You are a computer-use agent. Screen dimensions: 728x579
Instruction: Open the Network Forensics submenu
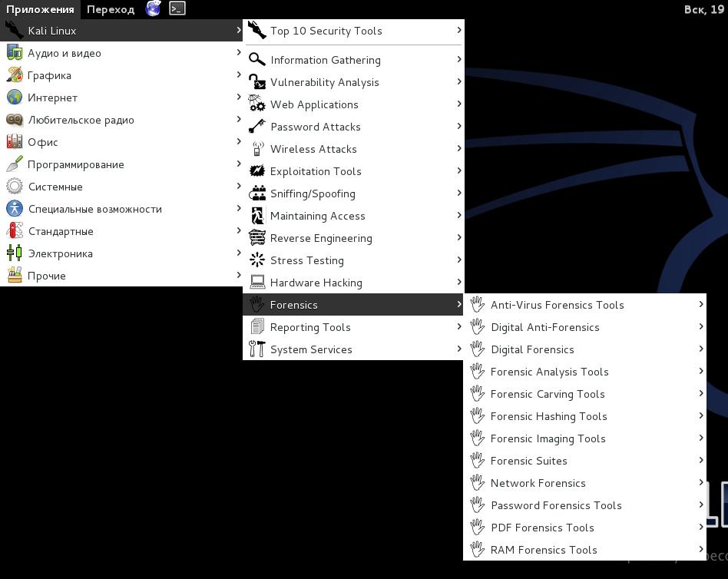[x=585, y=483]
